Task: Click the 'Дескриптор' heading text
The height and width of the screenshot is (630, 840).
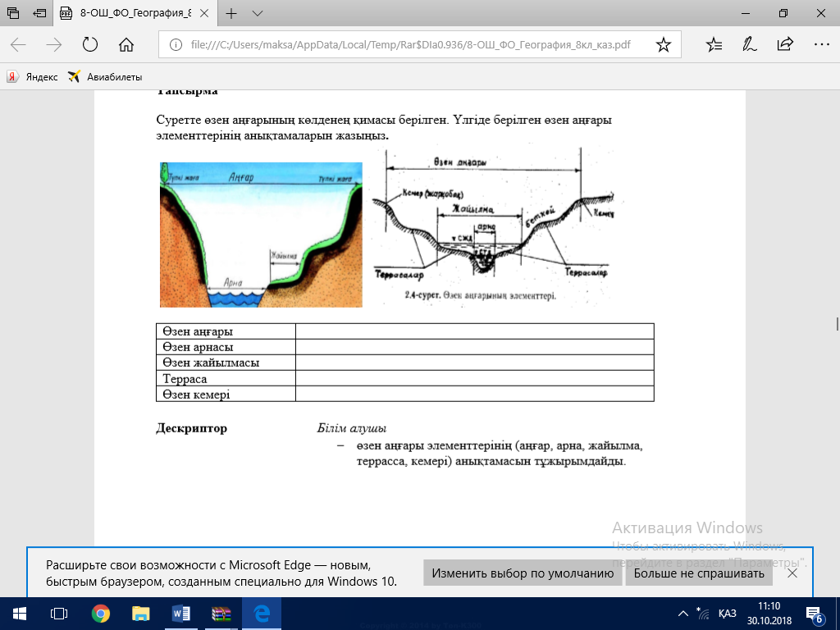Action: pos(192,428)
